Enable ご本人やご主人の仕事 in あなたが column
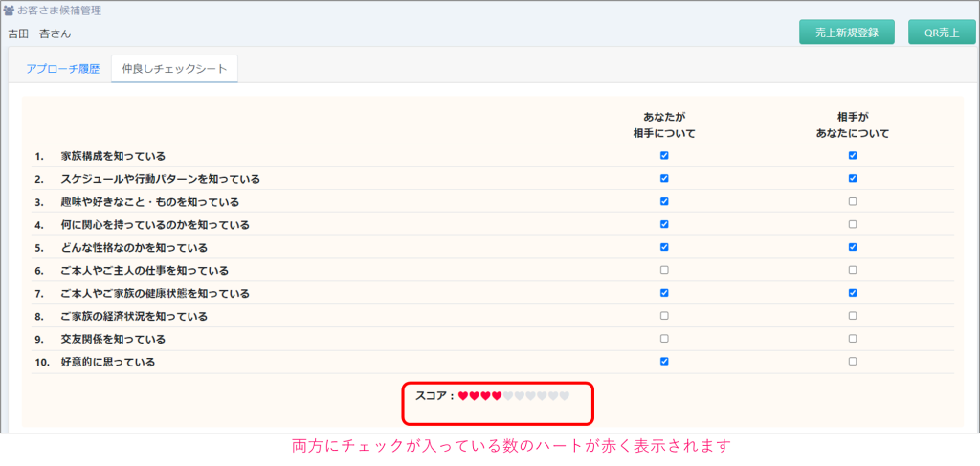 point(664,270)
